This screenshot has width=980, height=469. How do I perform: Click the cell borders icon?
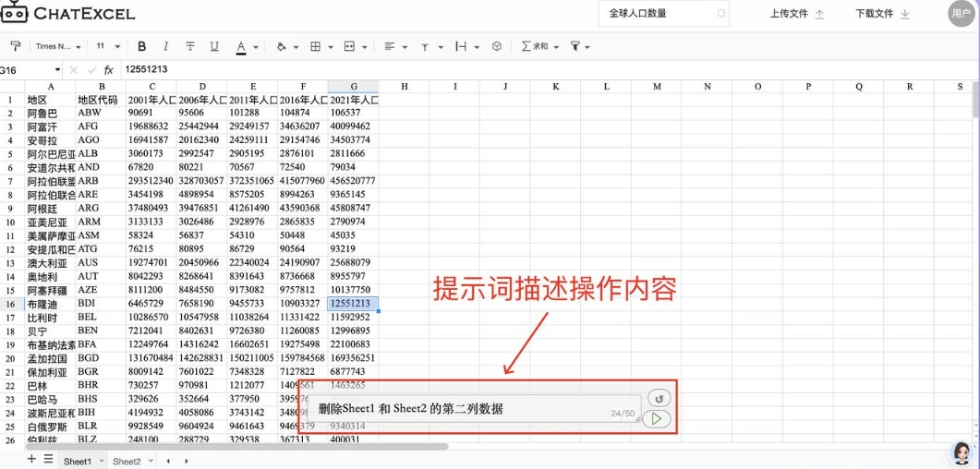pyautogui.click(x=315, y=46)
